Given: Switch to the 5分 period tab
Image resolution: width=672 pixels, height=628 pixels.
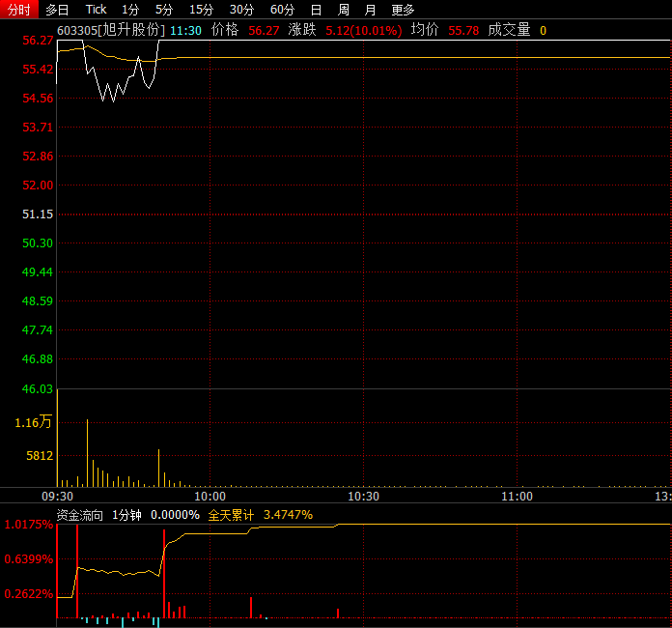Looking at the screenshot, I should (164, 10).
